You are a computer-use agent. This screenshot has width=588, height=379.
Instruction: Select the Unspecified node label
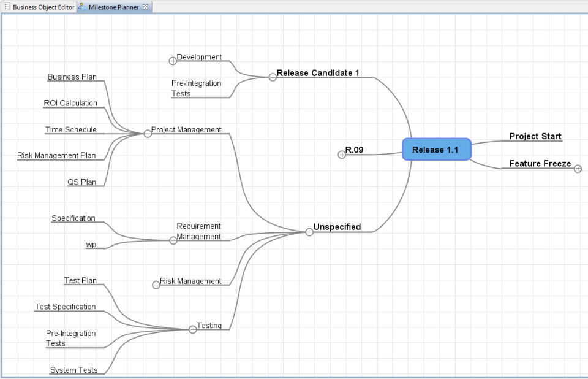pos(337,227)
